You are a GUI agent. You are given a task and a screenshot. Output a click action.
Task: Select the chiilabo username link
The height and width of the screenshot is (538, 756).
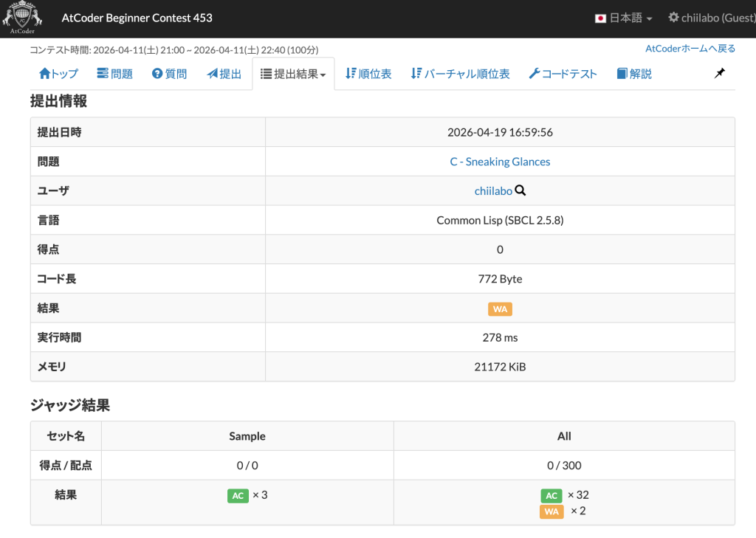493,190
